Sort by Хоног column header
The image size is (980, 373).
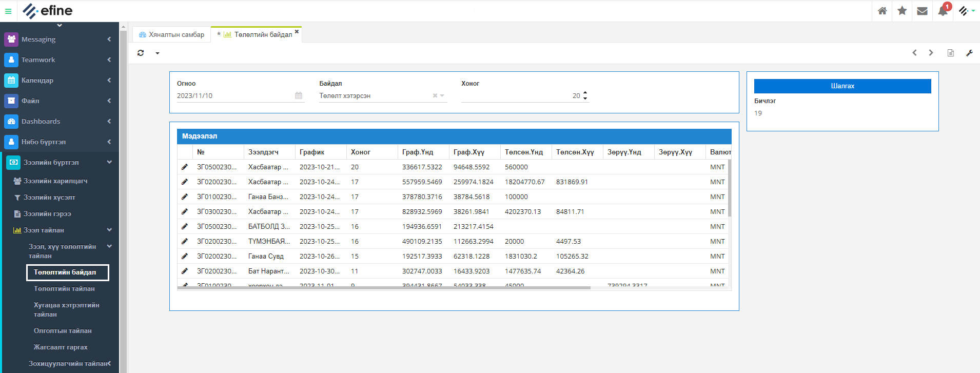tap(372, 152)
